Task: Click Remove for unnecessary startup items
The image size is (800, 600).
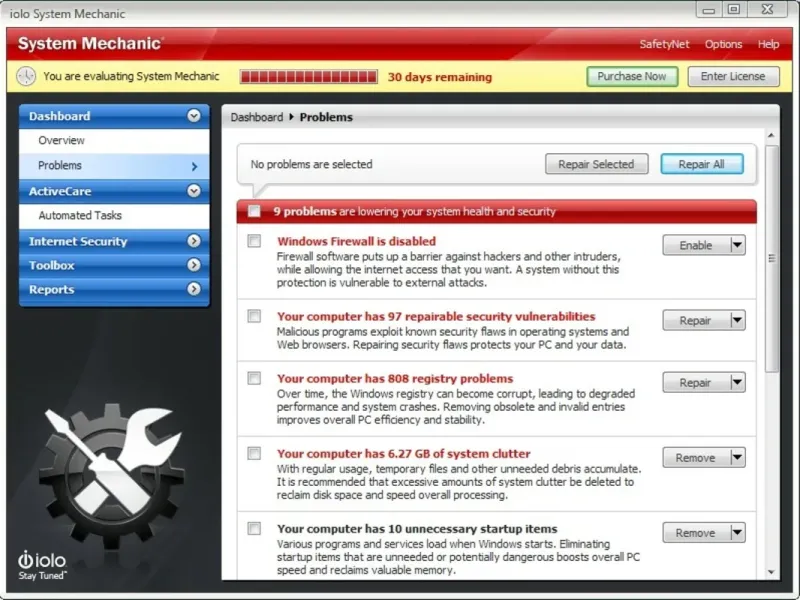Action: (696, 533)
